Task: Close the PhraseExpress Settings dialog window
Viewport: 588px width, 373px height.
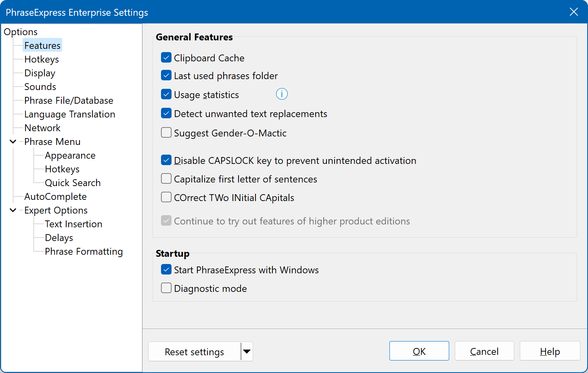Action: [x=573, y=12]
